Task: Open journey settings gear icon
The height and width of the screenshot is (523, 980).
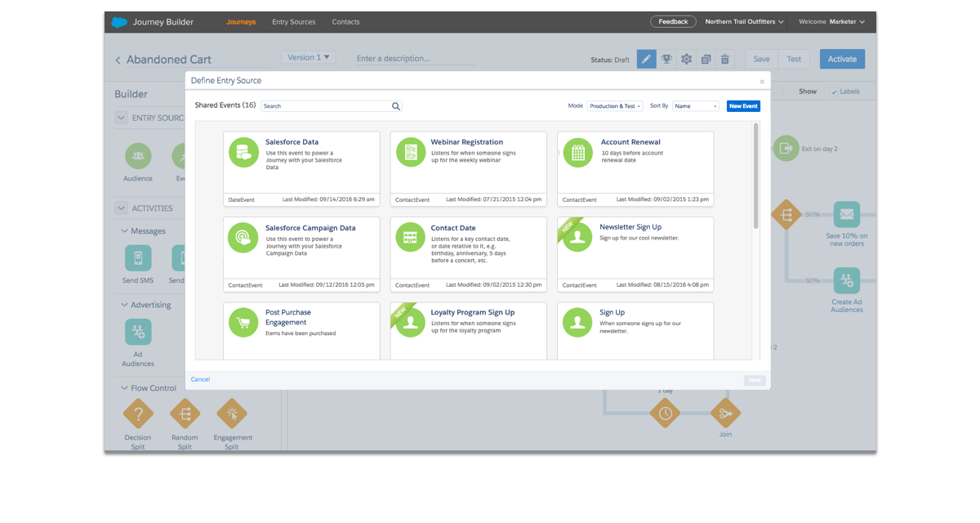Action: point(686,59)
